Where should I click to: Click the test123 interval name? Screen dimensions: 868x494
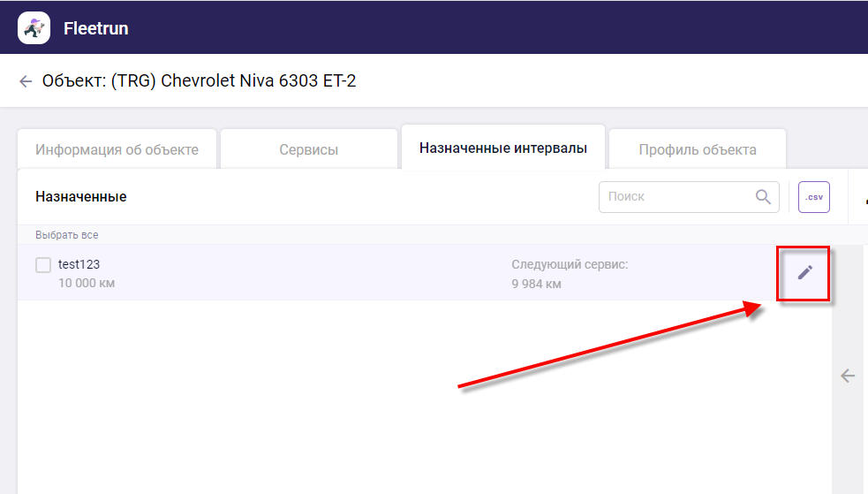point(79,264)
